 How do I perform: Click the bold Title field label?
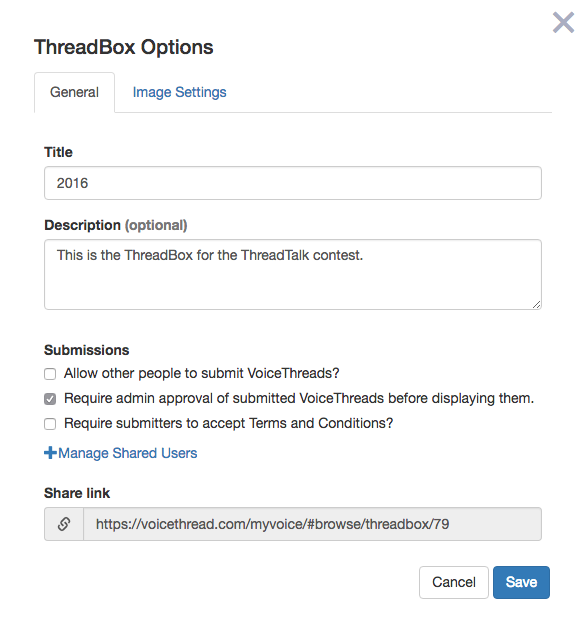pos(58,152)
